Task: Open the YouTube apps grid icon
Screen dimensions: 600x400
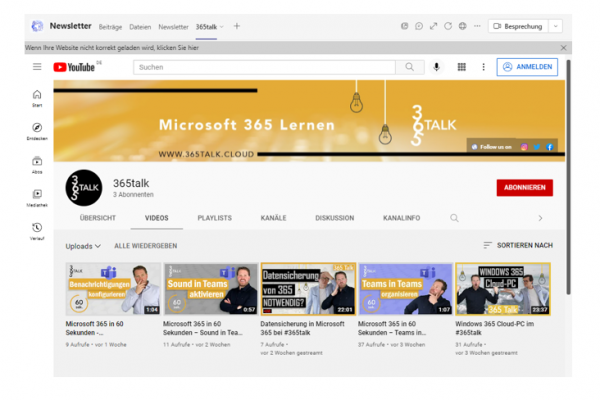Action: pos(461,67)
